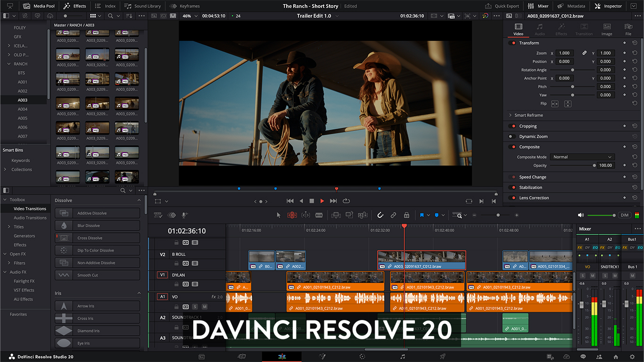Click the DIM button
Image resolution: width=644 pixels, height=362 pixels.
(x=624, y=215)
